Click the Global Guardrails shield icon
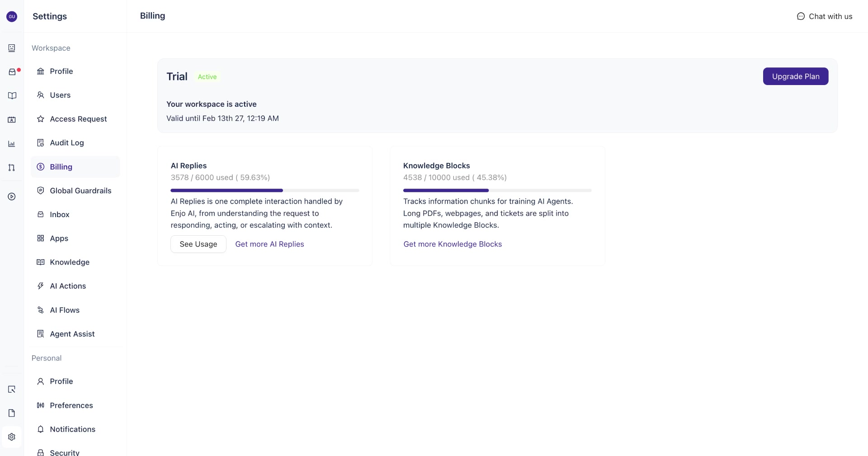Screen dimensions: 868x456 tap(41, 190)
